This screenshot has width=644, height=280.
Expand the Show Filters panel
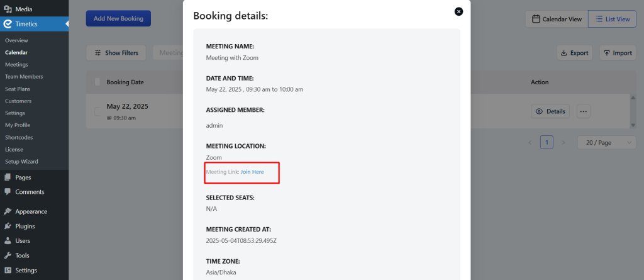coord(116,53)
